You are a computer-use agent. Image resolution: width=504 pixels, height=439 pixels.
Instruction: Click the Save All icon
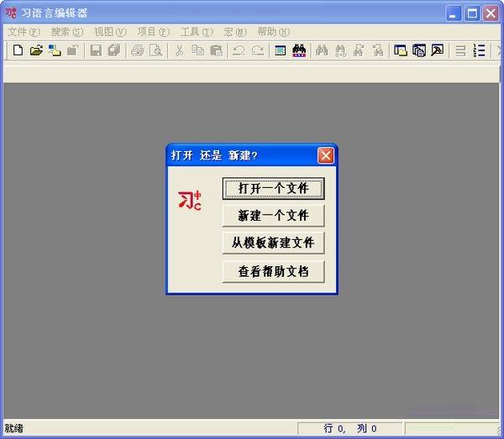pyautogui.click(x=113, y=50)
